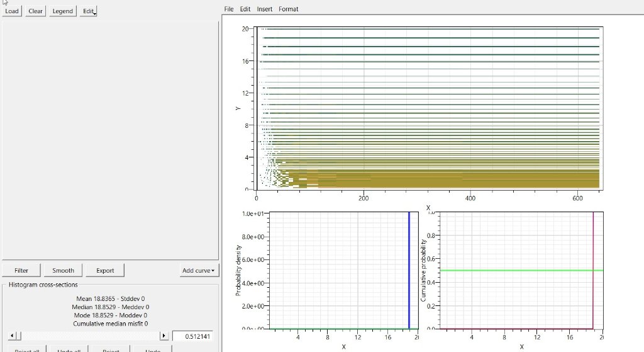Click the Reject all button

(x=26, y=349)
